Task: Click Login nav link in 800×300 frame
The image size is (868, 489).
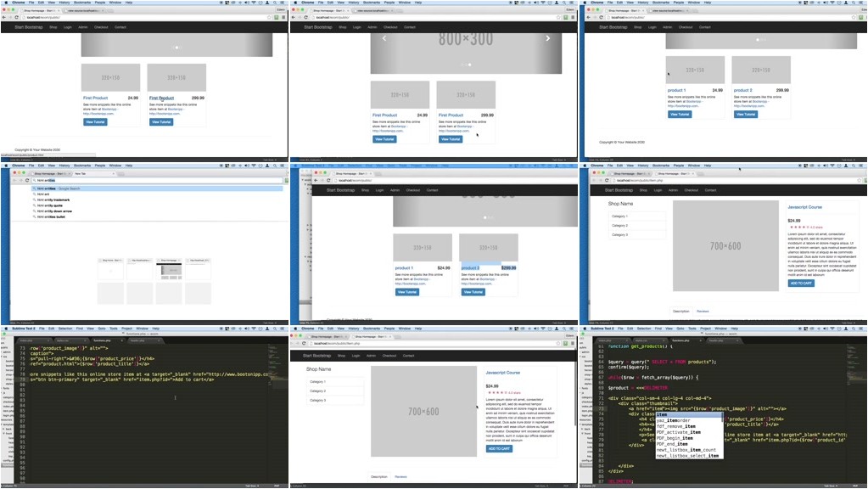Action: click(357, 27)
